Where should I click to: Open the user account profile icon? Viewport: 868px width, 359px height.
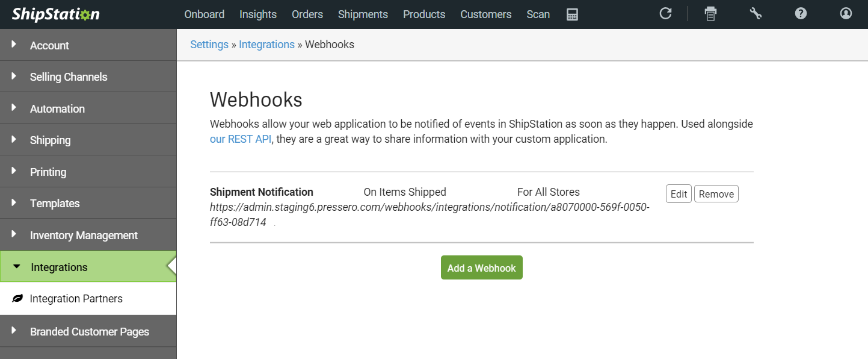tap(846, 13)
